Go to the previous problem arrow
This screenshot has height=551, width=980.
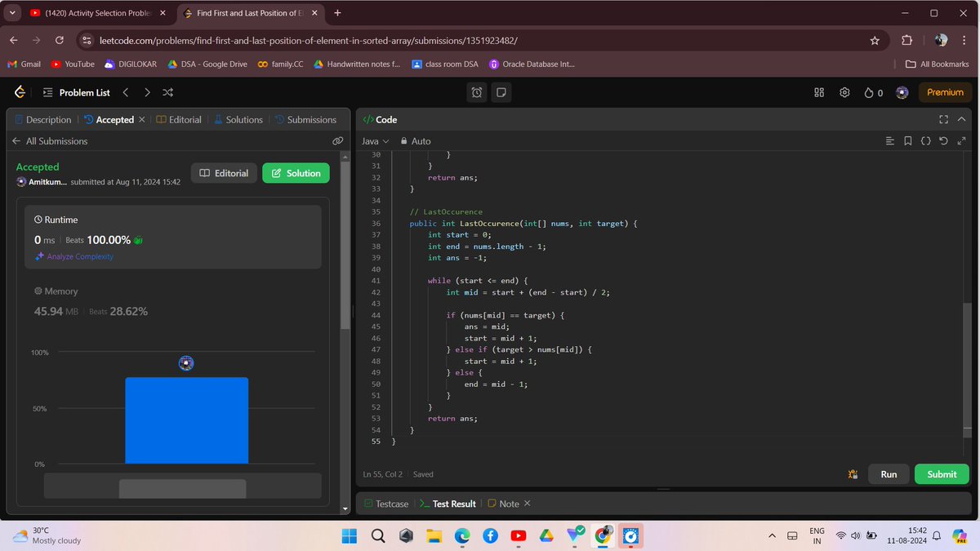coord(126,92)
